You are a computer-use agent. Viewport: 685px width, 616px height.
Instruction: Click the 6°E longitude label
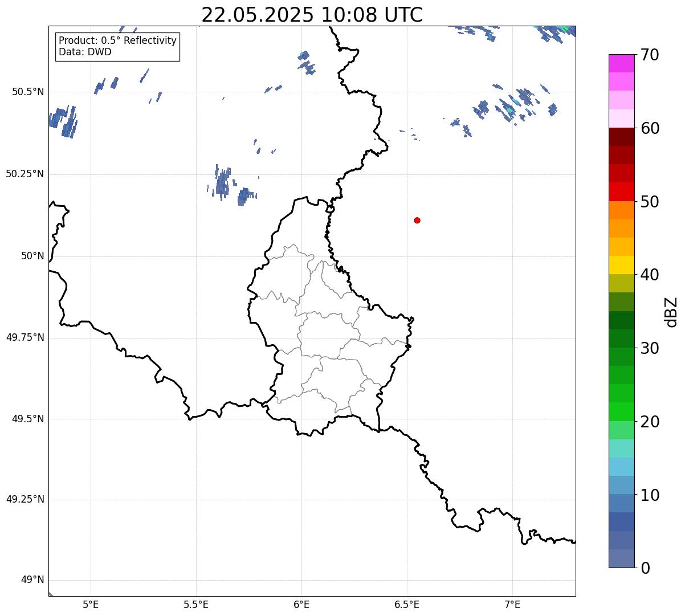pos(301,604)
